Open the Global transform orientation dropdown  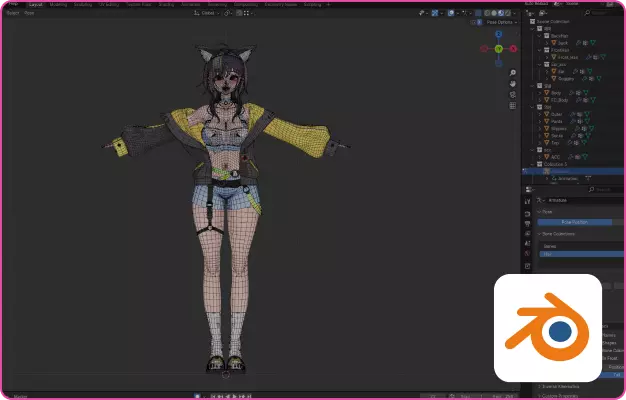click(x=207, y=13)
